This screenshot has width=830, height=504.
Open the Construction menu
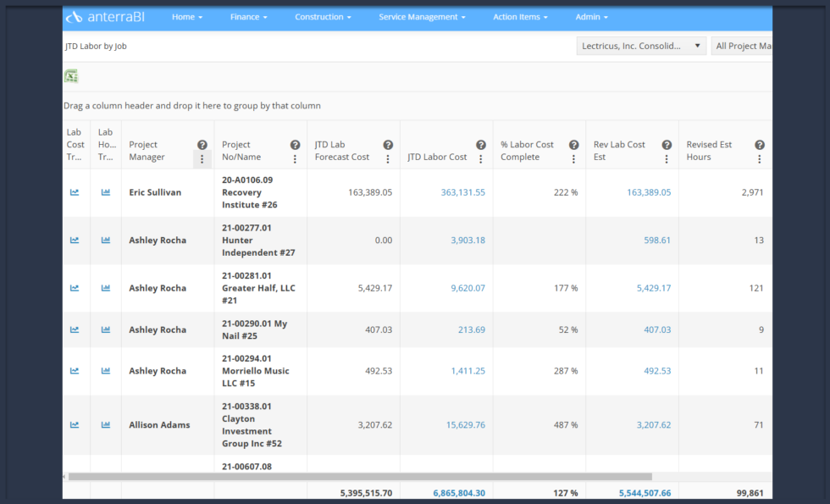[x=323, y=16]
